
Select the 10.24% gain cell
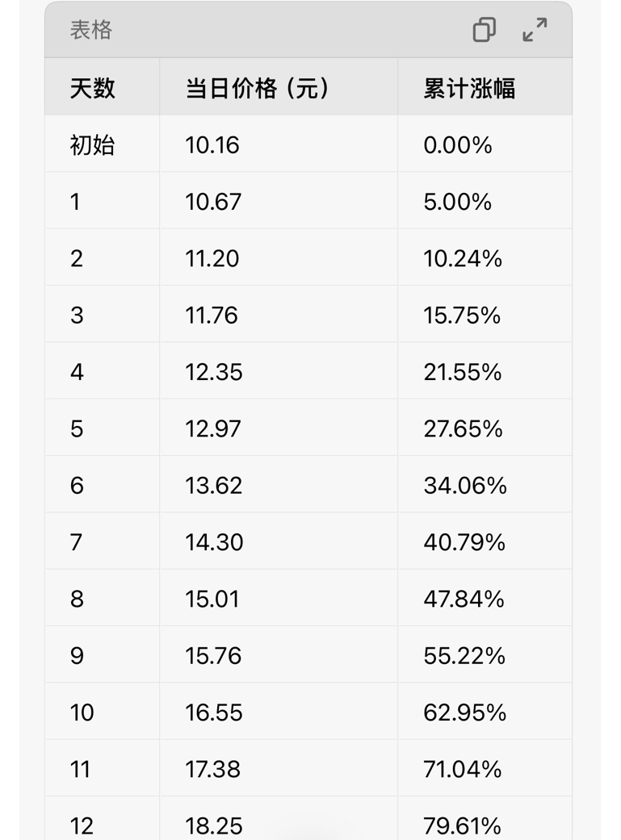[463, 258]
